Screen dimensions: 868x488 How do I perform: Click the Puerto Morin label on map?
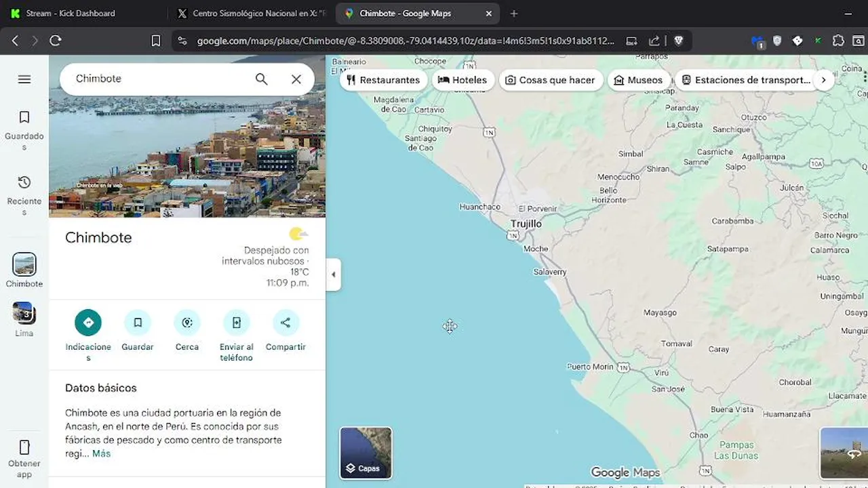(x=590, y=367)
